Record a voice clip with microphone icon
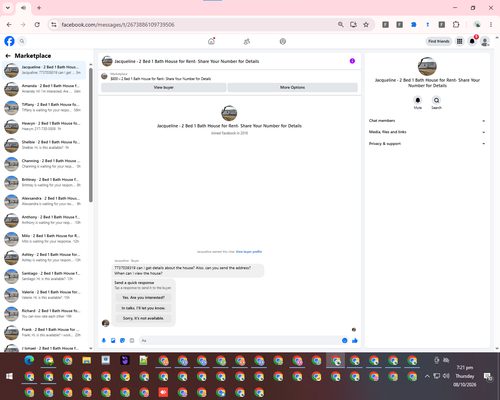The width and height of the screenshot is (500, 400). tap(104, 340)
